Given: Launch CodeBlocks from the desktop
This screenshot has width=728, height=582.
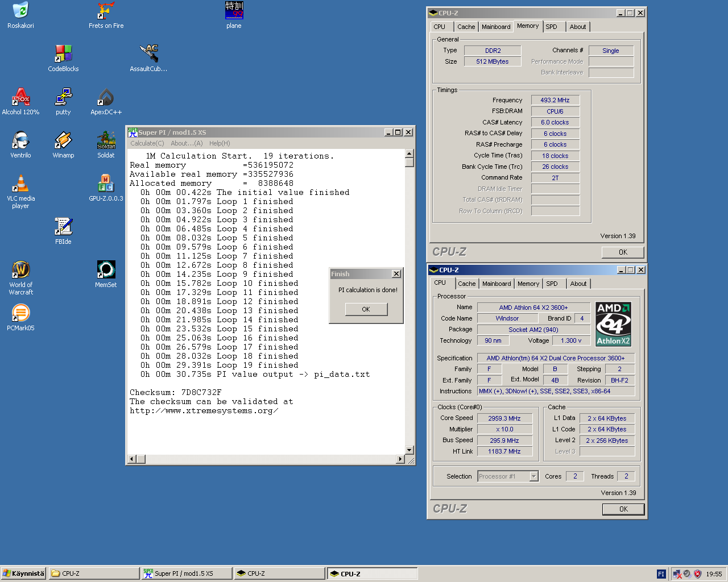Looking at the screenshot, I should tap(63, 59).
